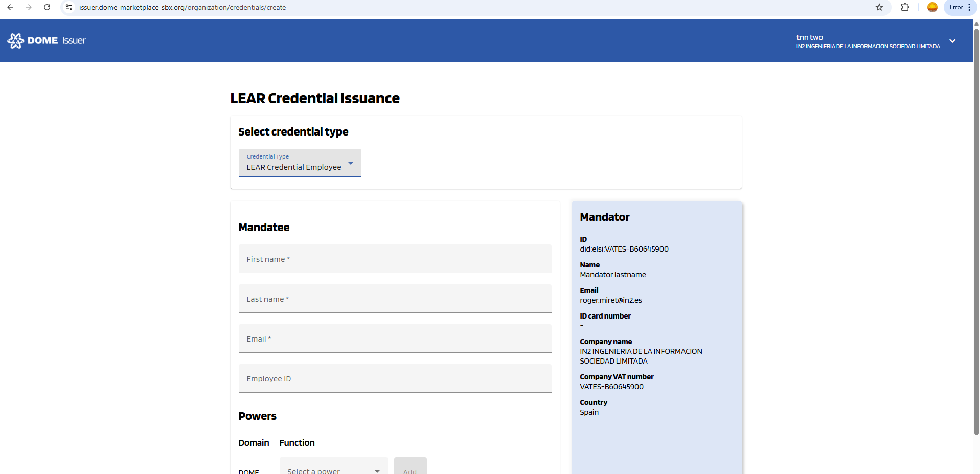Click the First name input field
This screenshot has height=474, width=980.
[x=395, y=259]
